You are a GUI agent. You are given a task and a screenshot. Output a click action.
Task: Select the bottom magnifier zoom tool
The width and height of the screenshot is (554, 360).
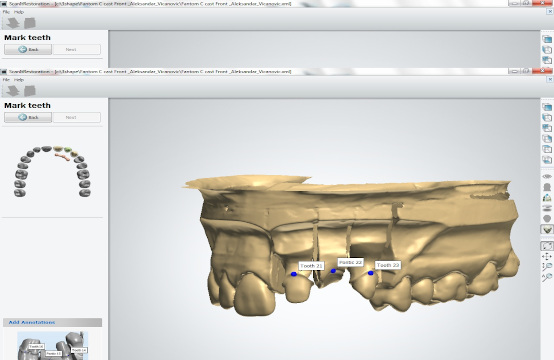(547, 277)
